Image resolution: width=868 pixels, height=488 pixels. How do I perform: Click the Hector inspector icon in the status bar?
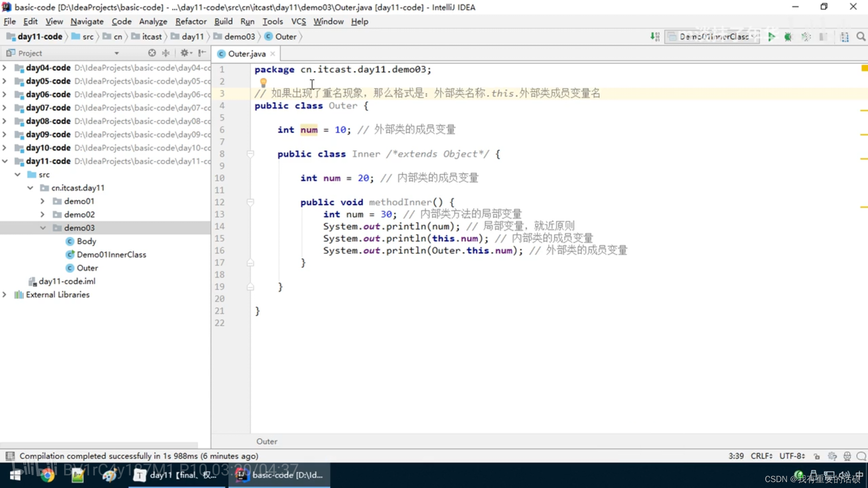coord(847,456)
